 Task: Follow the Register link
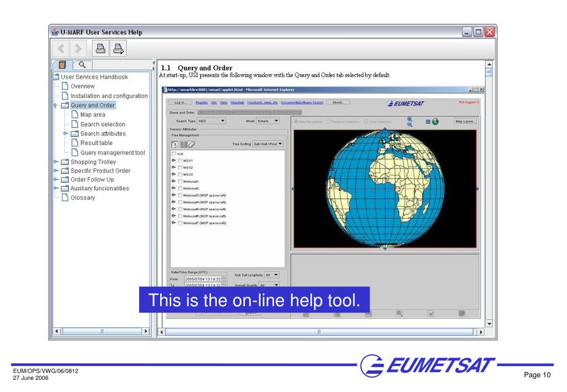pyautogui.click(x=201, y=102)
